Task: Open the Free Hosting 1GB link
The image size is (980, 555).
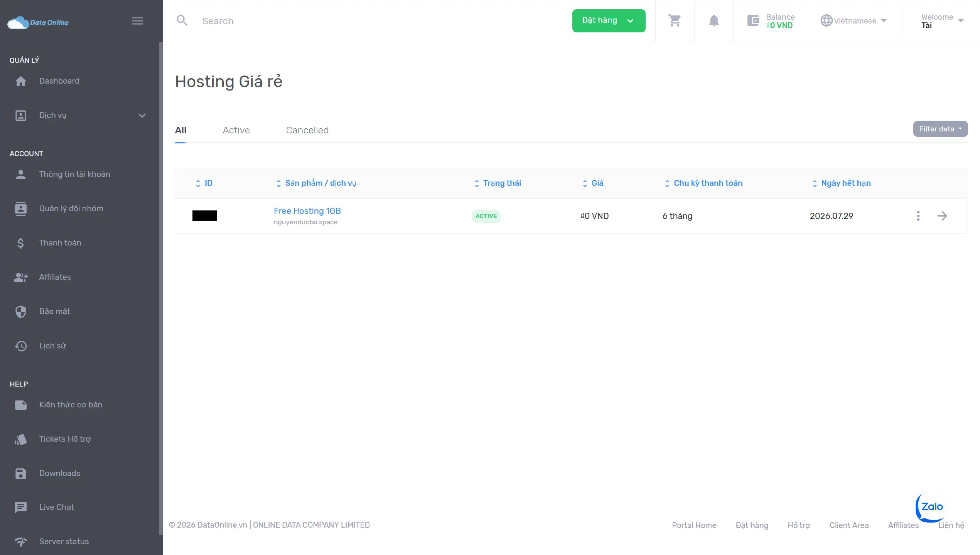Action: point(307,211)
